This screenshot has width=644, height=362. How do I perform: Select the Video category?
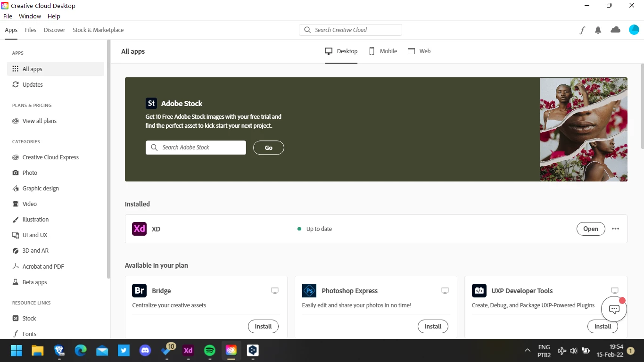56,204
